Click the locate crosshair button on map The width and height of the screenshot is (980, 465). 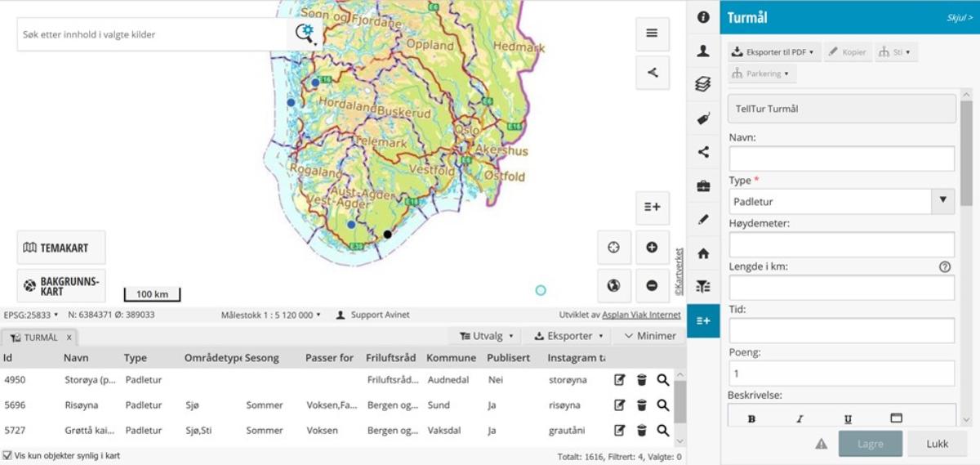(x=614, y=248)
